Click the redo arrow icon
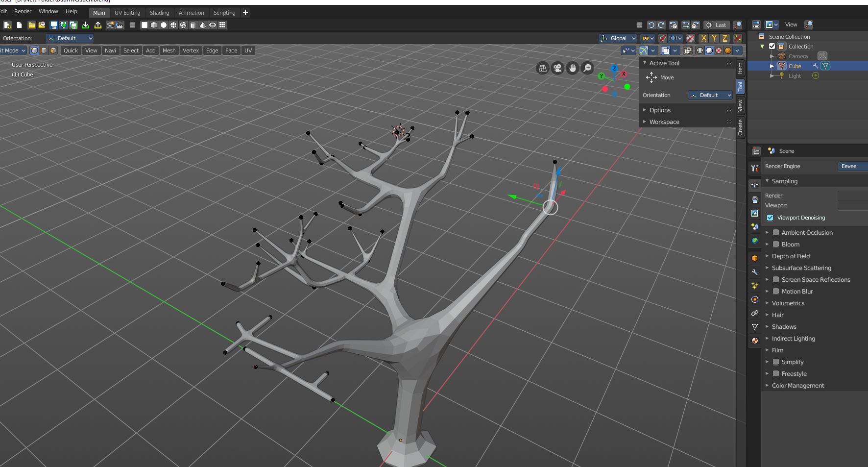Image resolution: width=868 pixels, height=467 pixels. [661, 25]
